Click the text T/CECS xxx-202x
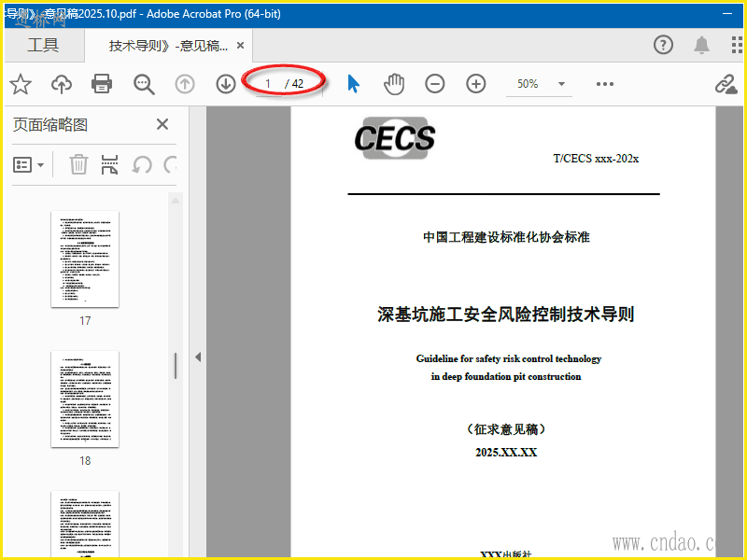Viewport: 747px width, 560px height. pyautogui.click(x=596, y=159)
